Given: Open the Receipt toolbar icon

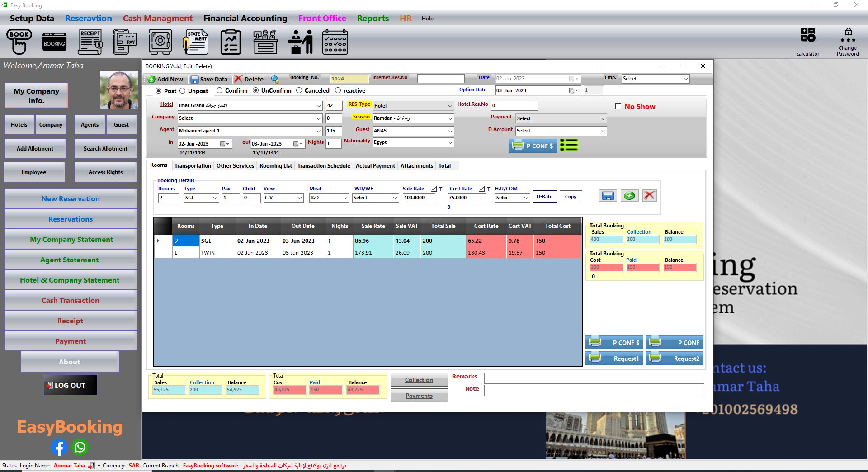Looking at the screenshot, I should [90, 42].
